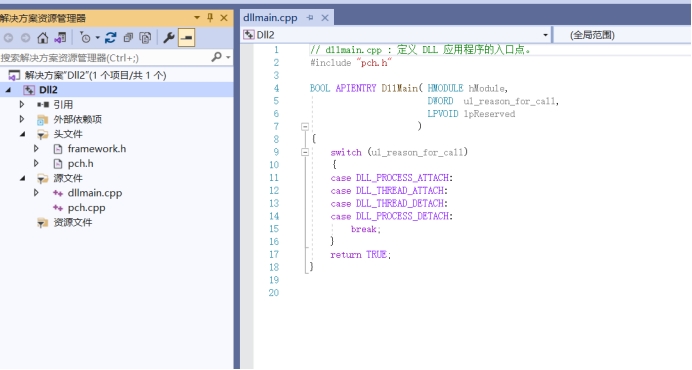The width and height of the screenshot is (692, 370).
Task: Select the dllmain.cpp editor tab
Action: 270,18
